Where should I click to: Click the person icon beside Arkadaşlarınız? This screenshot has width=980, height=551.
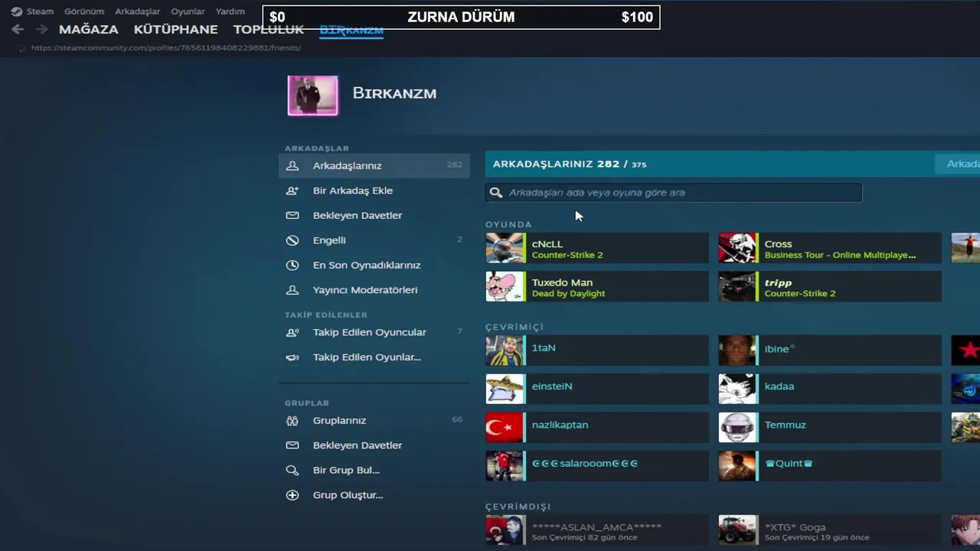tap(292, 165)
